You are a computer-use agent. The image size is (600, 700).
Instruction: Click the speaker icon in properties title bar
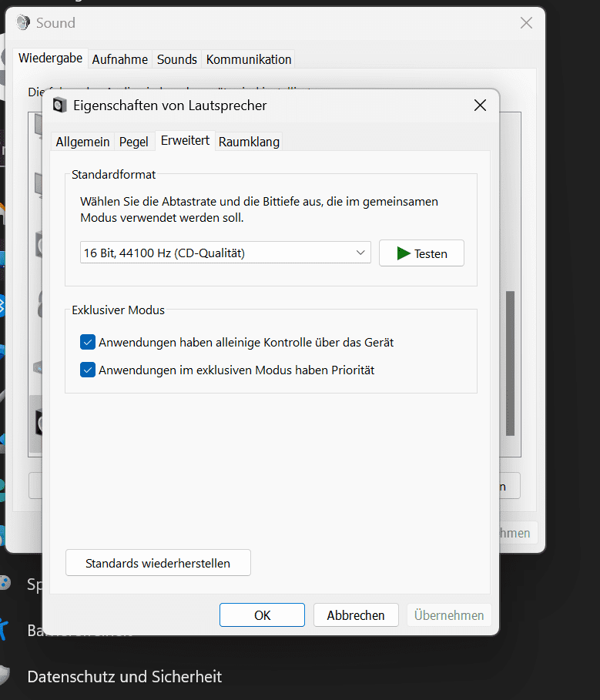tap(60, 106)
